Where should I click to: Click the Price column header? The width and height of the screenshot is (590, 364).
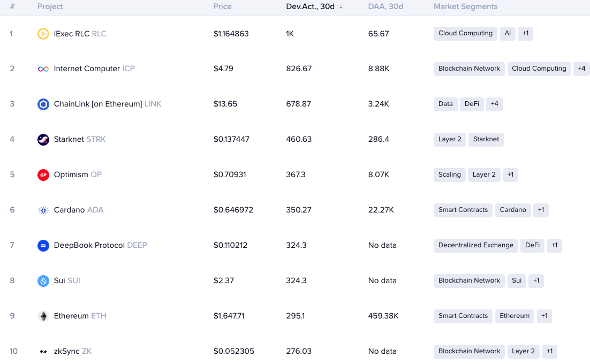(222, 6)
